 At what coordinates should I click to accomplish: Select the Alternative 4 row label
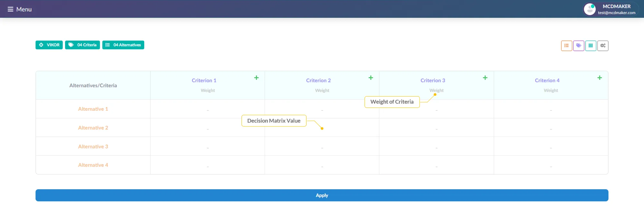tap(93, 165)
